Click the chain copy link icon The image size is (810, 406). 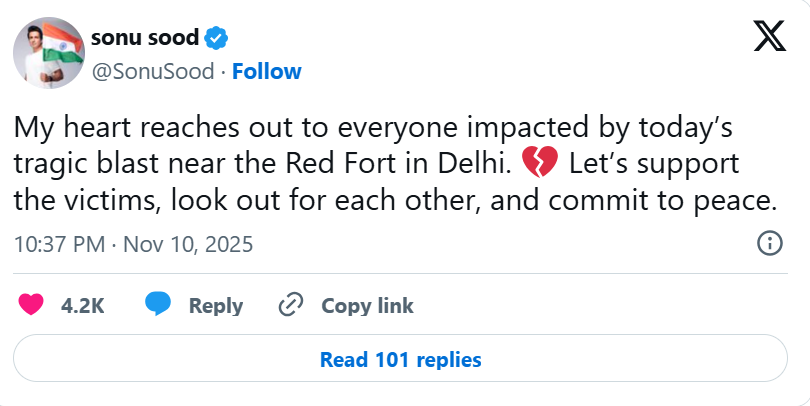point(291,305)
